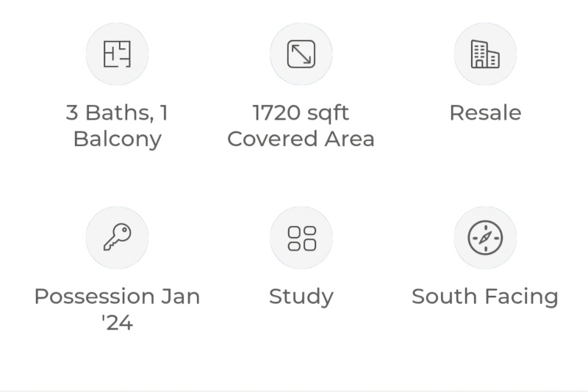Click the "sqft" unit text

[327, 115]
